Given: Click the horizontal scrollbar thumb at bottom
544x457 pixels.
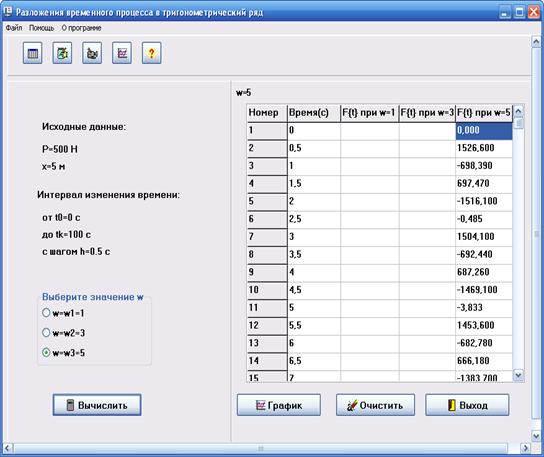Looking at the screenshot, I should (261, 448).
